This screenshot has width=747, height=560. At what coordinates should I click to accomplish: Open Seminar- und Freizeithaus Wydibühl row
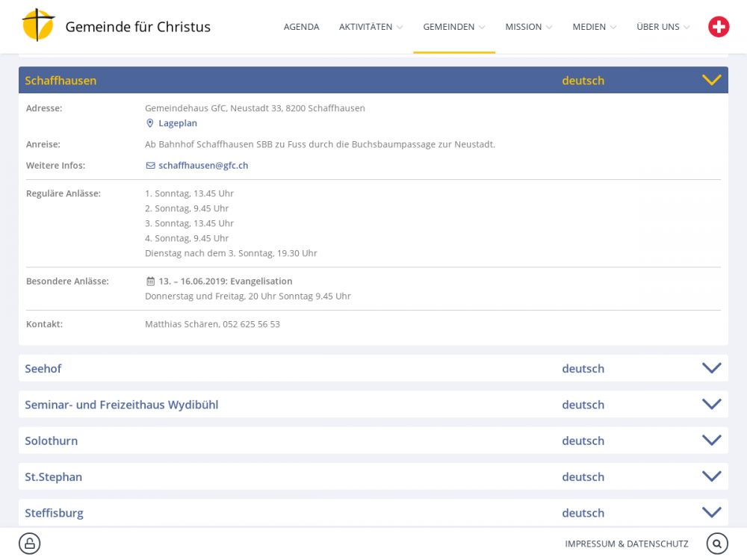pos(122,405)
